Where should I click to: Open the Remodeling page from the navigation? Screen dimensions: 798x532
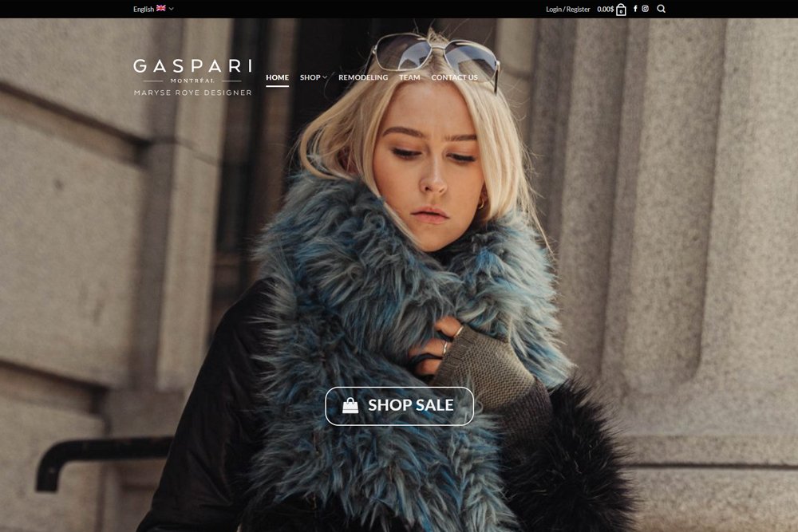pyautogui.click(x=363, y=77)
